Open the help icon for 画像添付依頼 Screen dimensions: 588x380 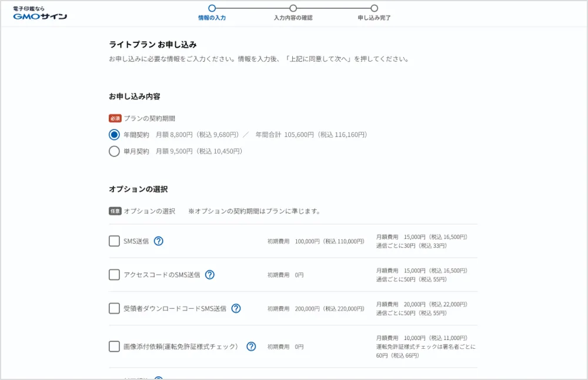(x=250, y=346)
